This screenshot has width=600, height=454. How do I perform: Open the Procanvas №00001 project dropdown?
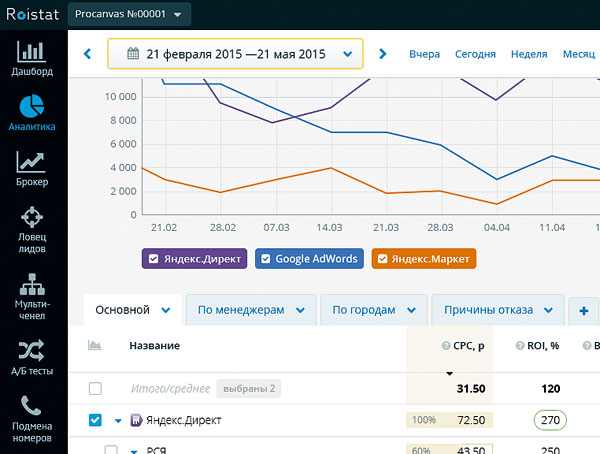pyautogui.click(x=129, y=14)
